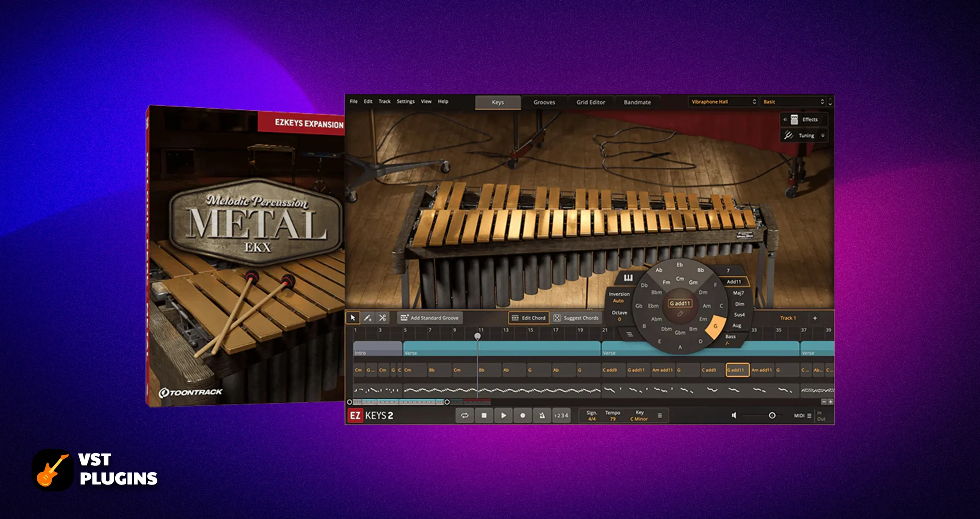Click the piano keys icon on chord wheel
This screenshot has height=519, width=980.
click(628, 278)
